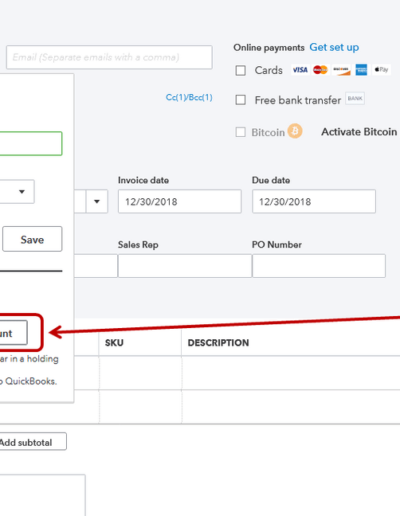400x516 pixels.
Task: Click the Apple Pay icon
Action: coord(381,70)
